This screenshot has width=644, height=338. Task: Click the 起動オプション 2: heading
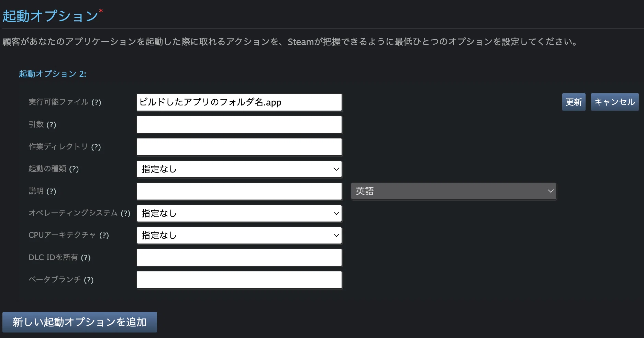click(x=53, y=74)
